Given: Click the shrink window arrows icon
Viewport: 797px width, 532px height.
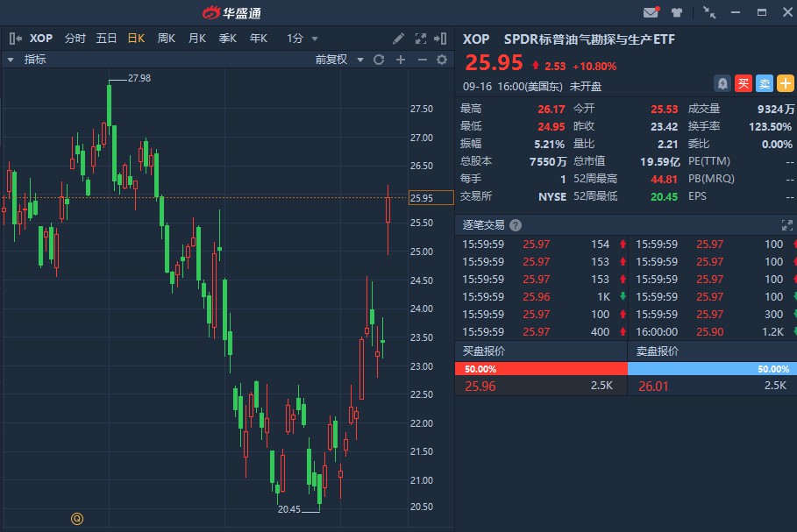Looking at the screenshot, I should (x=709, y=12).
